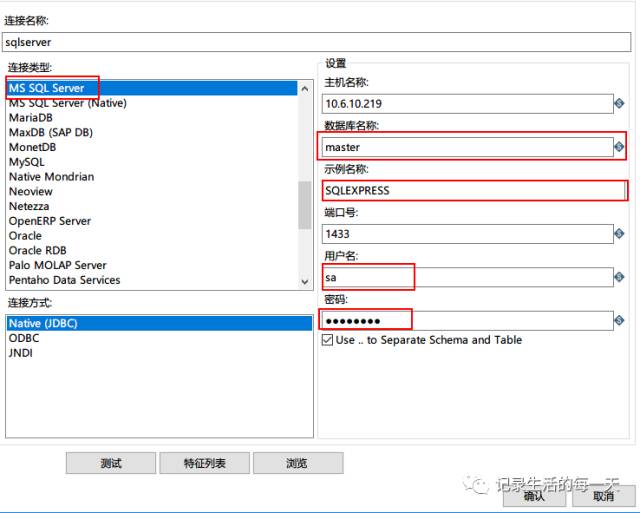Select Native Mondrian connection type
The height and width of the screenshot is (513, 640).
click(x=152, y=177)
